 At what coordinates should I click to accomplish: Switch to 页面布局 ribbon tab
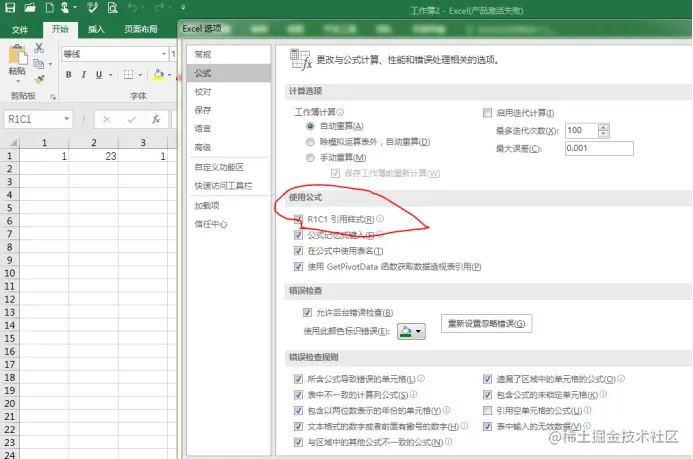point(141,29)
